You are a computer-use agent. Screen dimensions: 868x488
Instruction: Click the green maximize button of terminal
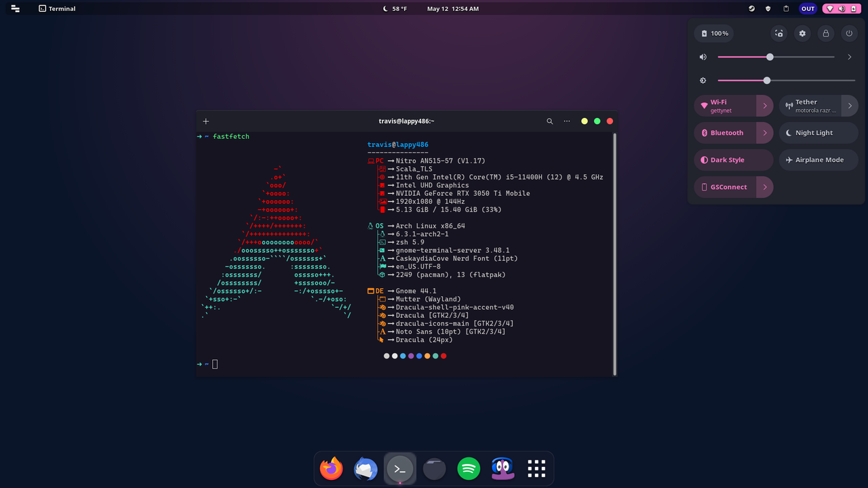tap(597, 121)
